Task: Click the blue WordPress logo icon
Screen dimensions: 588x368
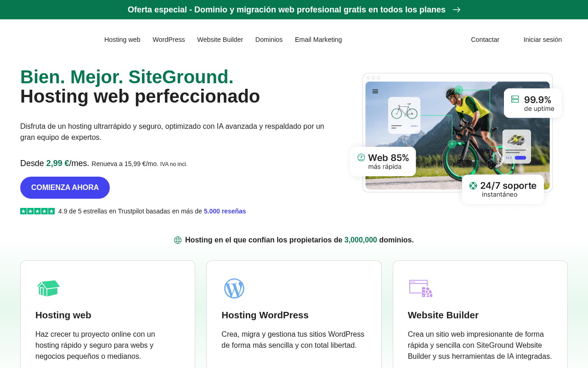Action: (234, 288)
